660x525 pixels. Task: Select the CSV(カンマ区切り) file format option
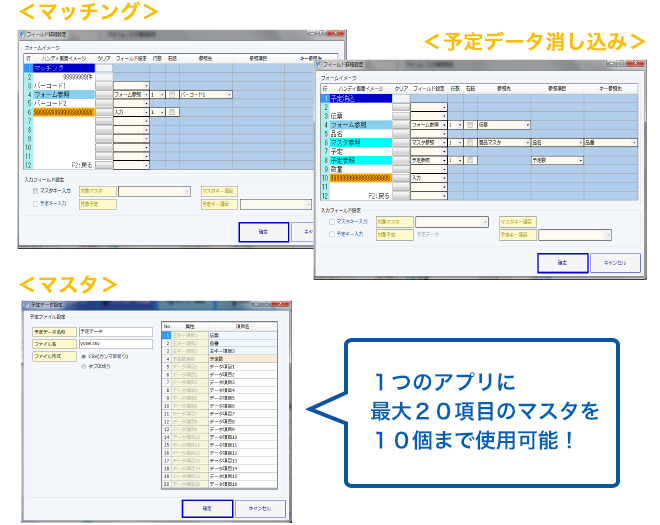84,355
